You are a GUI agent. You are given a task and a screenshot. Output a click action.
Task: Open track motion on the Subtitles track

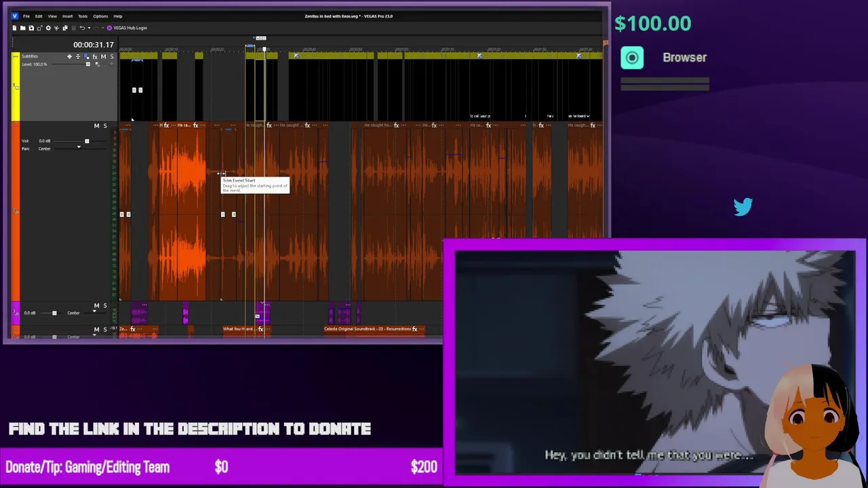69,57
